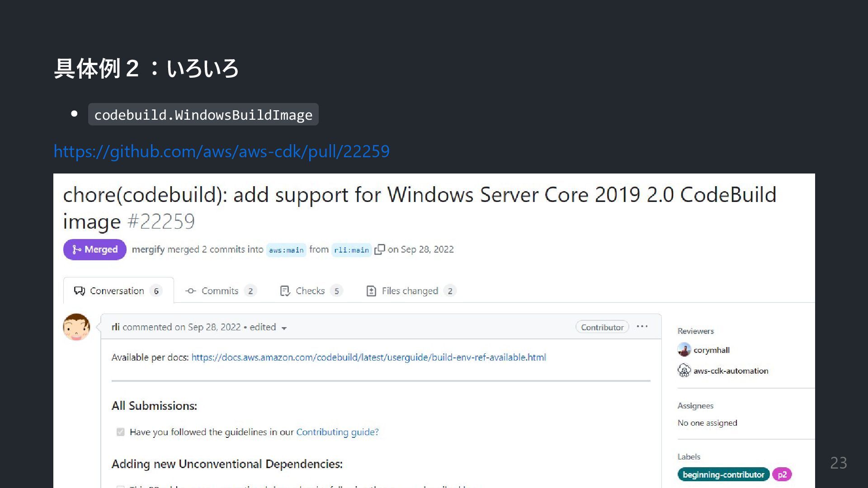This screenshot has width=868, height=488.
Task: Click the aws-cdk-automation bot avatar icon
Action: pos(684,371)
